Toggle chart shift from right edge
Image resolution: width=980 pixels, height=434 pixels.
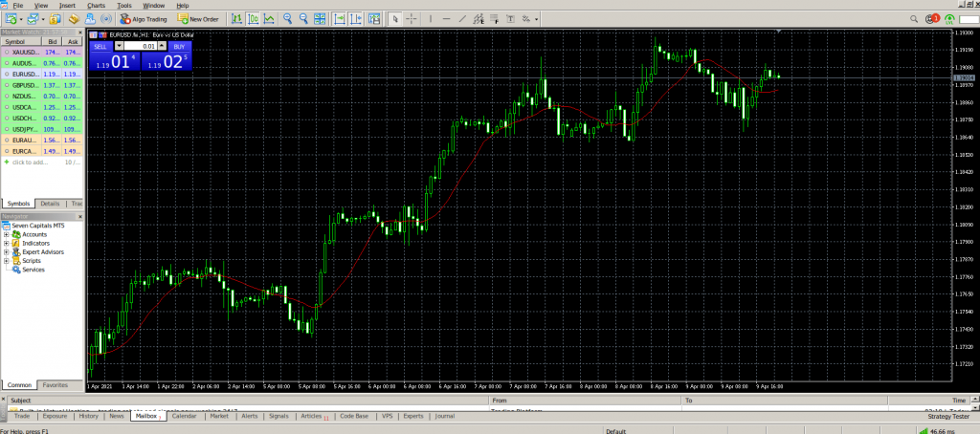pos(355,19)
